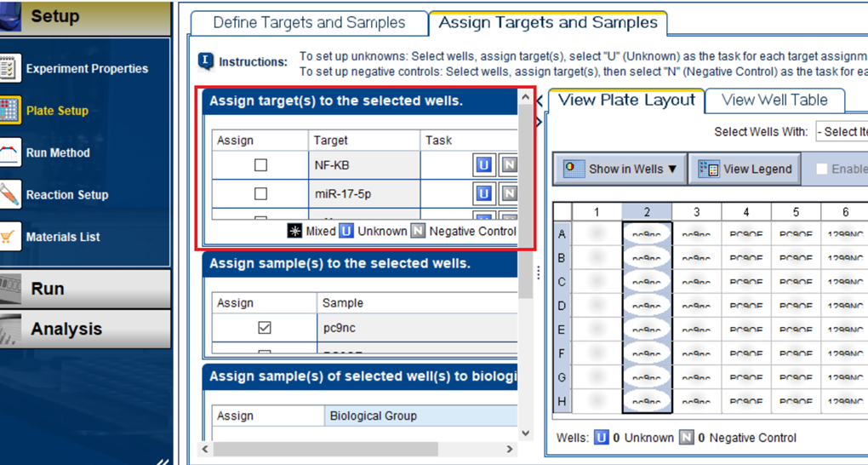This screenshot has height=465, width=868.
Task: Select plate row A header
Action: 562,234
